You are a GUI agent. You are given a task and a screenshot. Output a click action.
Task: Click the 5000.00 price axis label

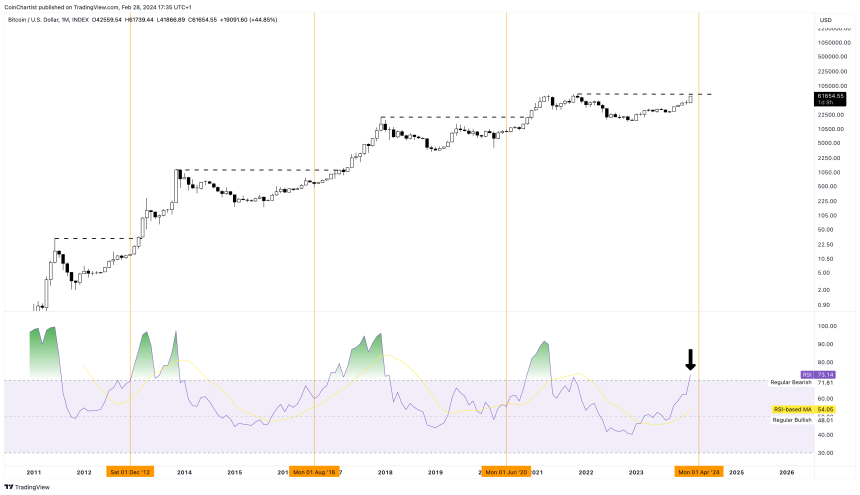coord(829,143)
